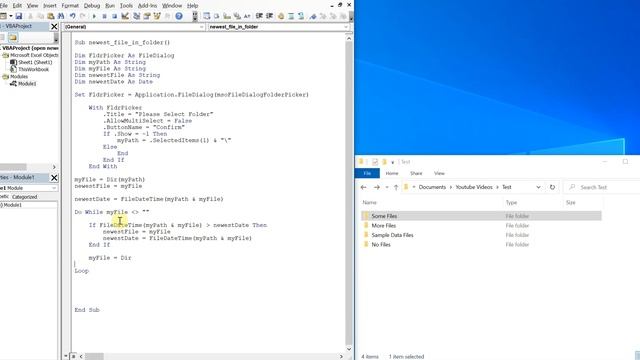Comment out the block with the Comment Block icon
The image size is (640, 360).
[x=291, y=16]
